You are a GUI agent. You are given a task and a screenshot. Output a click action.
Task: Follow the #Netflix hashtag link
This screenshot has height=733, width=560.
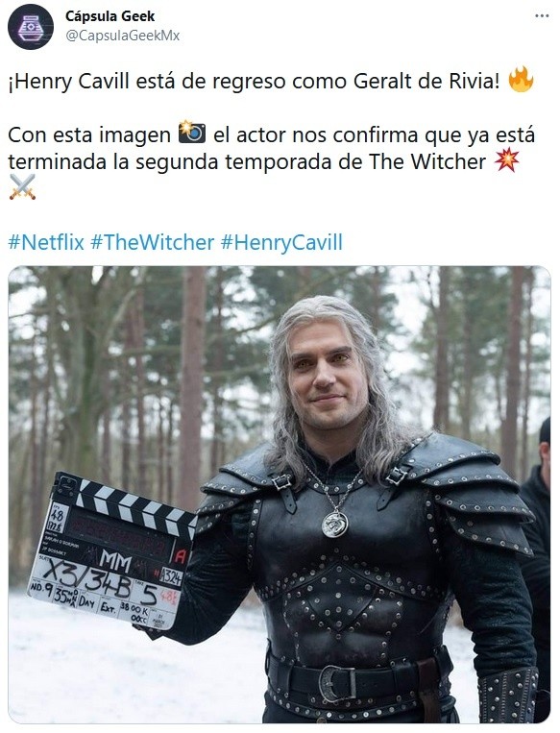pyautogui.click(x=46, y=243)
